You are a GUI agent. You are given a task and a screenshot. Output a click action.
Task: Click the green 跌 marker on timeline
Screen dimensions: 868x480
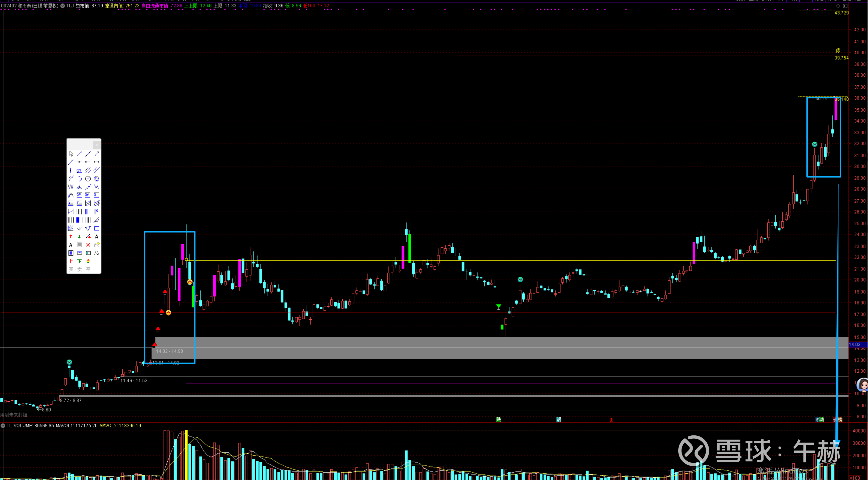coord(498,419)
